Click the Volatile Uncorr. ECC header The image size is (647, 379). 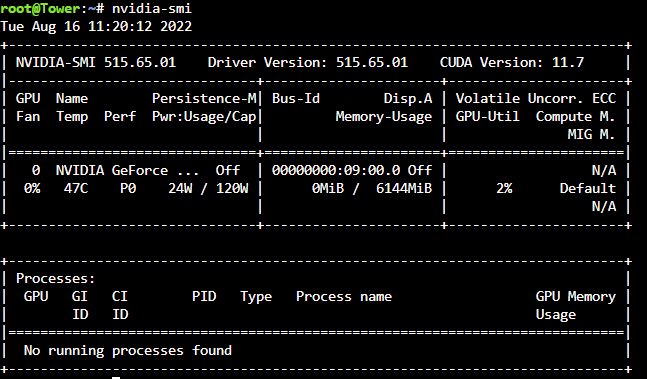pos(536,99)
